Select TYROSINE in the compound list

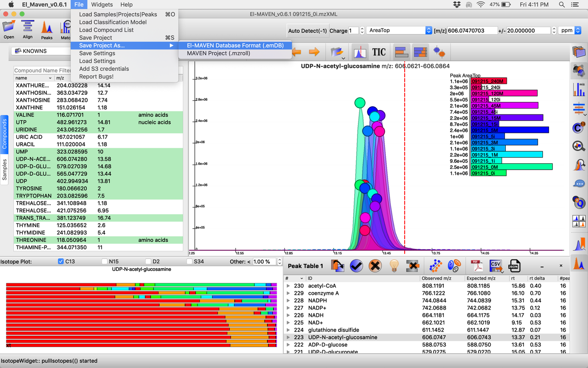coord(99,189)
